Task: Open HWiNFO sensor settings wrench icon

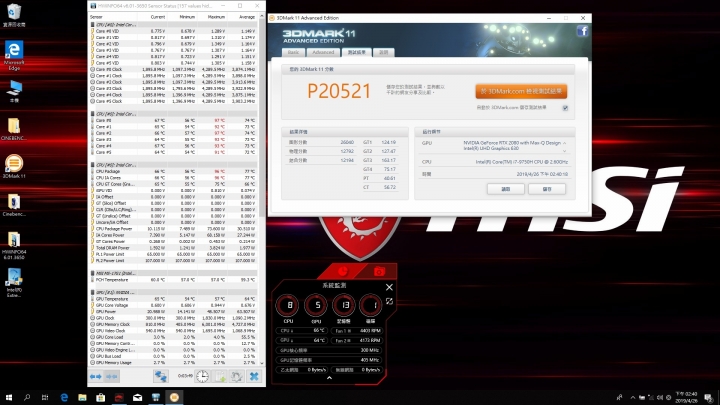Action: tap(236, 377)
